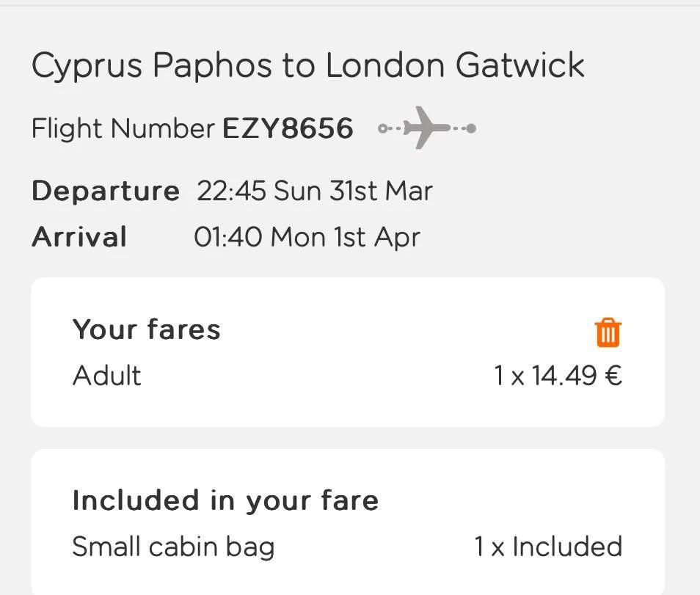Image resolution: width=700 pixels, height=595 pixels.
Task: Click the euro sign in the fare price
Action: [613, 376]
